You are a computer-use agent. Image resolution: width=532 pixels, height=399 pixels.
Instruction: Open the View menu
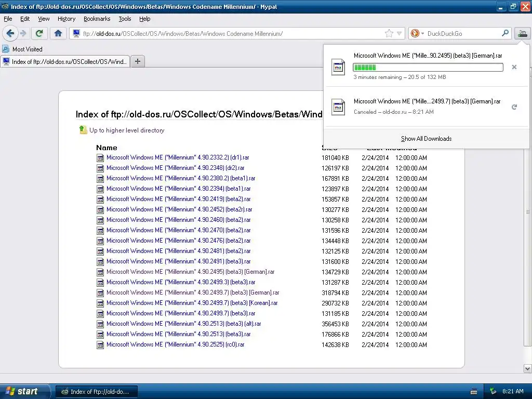coord(44,19)
